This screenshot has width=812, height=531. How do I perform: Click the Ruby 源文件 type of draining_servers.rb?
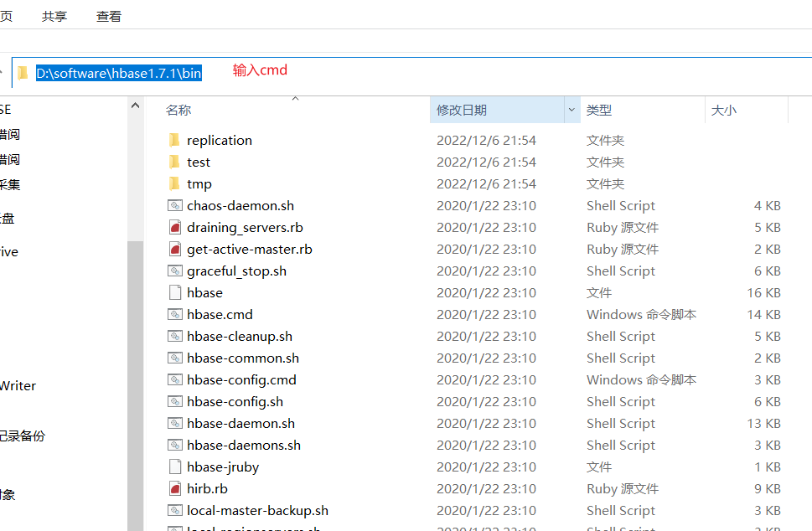[x=623, y=228]
